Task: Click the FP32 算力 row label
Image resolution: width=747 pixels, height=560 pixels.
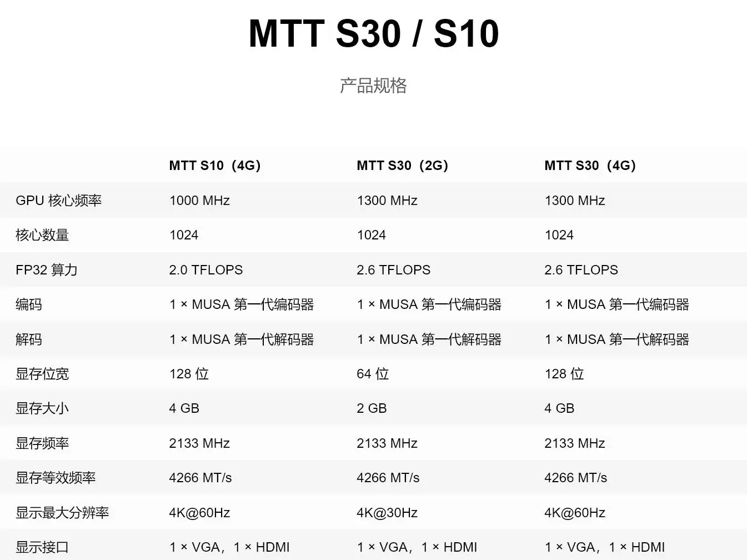Action: pos(47,270)
